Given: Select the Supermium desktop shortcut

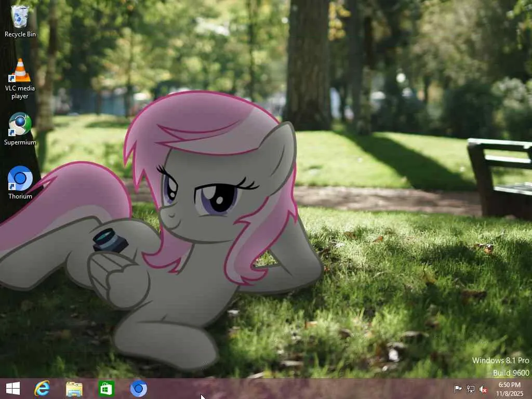Looking at the screenshot, I should (x=20, y=129).
